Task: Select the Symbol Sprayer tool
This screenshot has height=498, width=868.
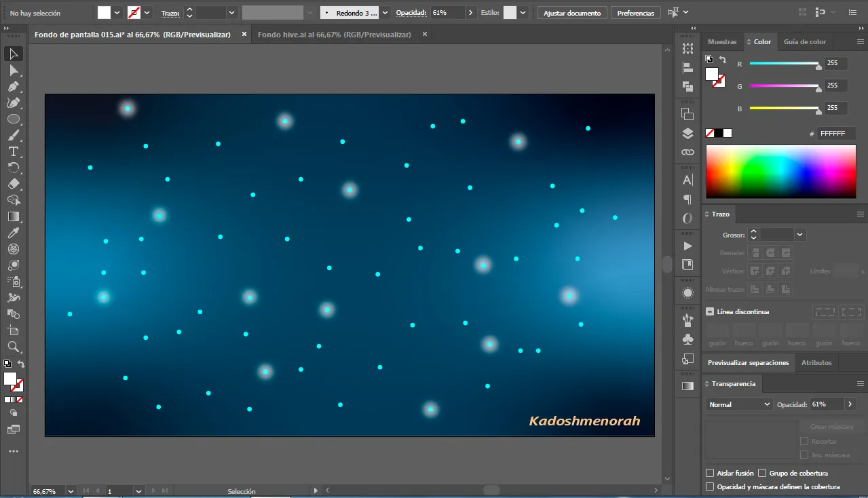Action: tap(14, 282)
